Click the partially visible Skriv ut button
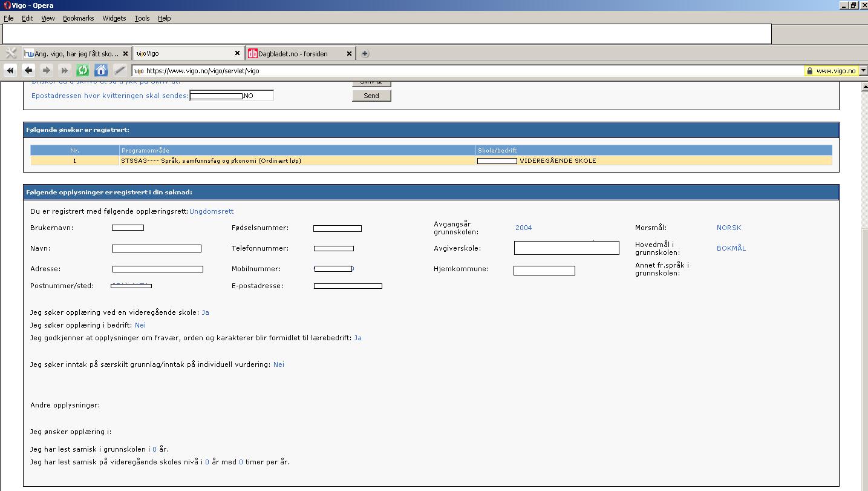 click(371, 83)
